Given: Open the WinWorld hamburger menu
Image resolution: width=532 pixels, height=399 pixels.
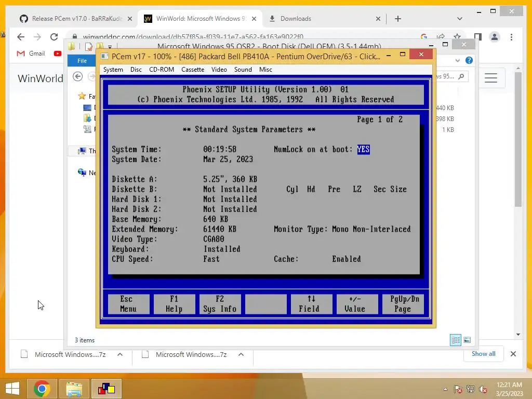Looking at the screenshot, I should [490, 78].
